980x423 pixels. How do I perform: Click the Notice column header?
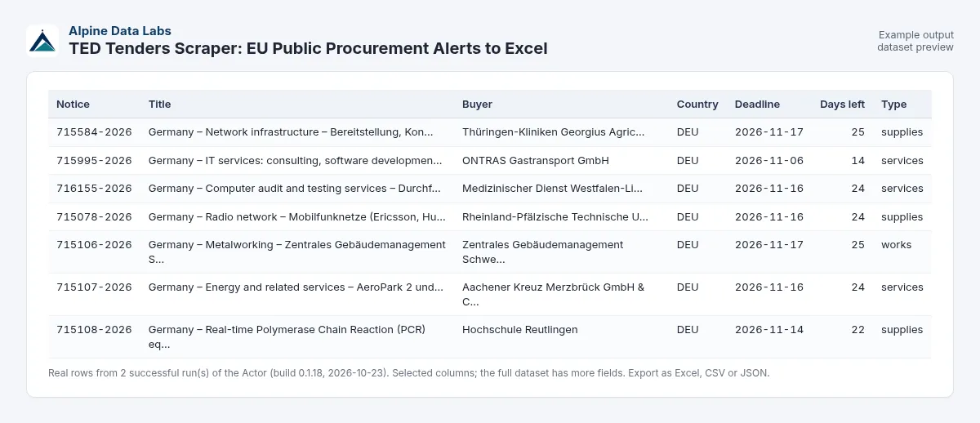click(73, 105)
